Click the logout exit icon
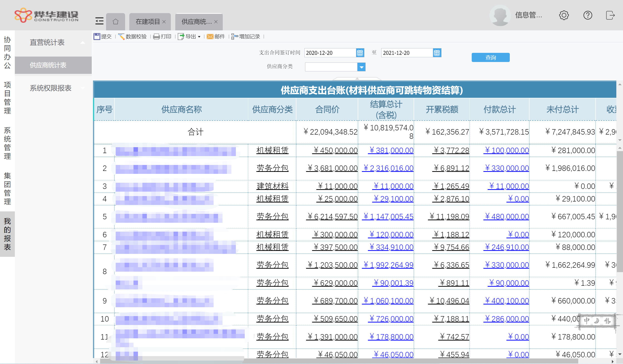The width and height of the screenshot is (623, 364). (610, 15)
